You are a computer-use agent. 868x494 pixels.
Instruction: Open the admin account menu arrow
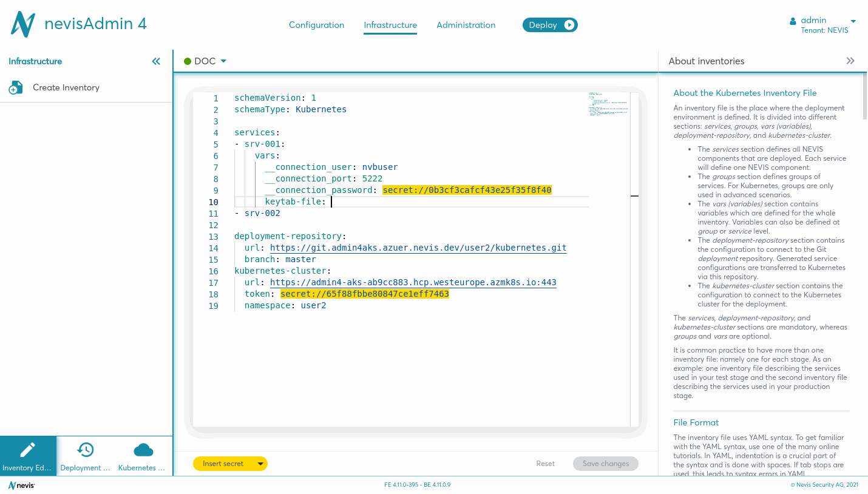pyautogui.click(x=853, y=21)
